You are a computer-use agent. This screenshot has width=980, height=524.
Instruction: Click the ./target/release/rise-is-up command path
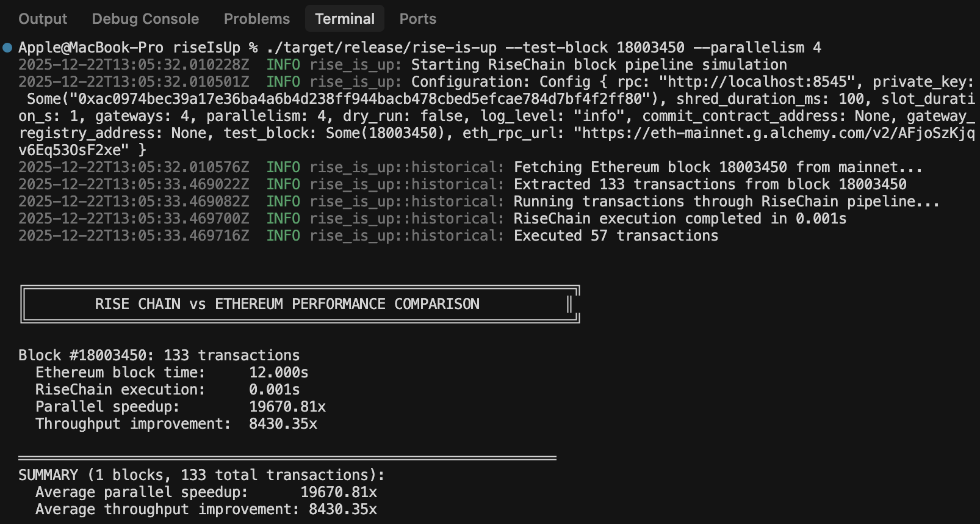click(381, 48)
